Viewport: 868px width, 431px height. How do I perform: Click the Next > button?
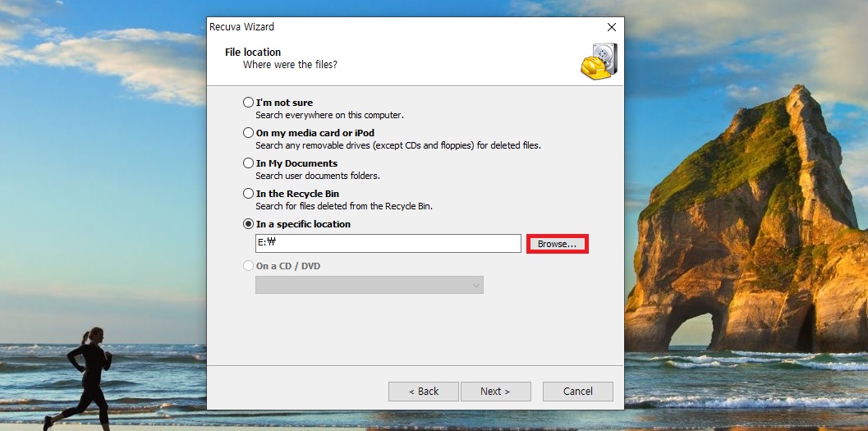(x=495, y=391)
